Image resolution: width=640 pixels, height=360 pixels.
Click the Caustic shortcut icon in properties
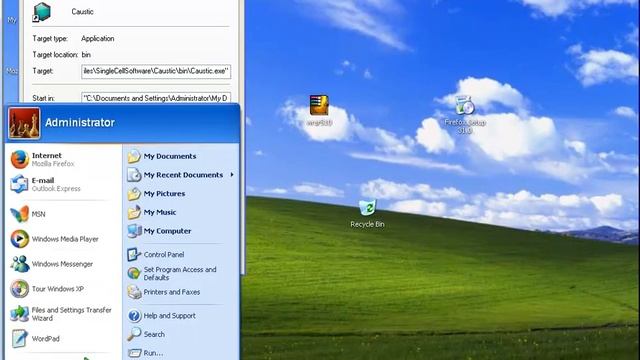pyautogui.click(x=42, y=12)
